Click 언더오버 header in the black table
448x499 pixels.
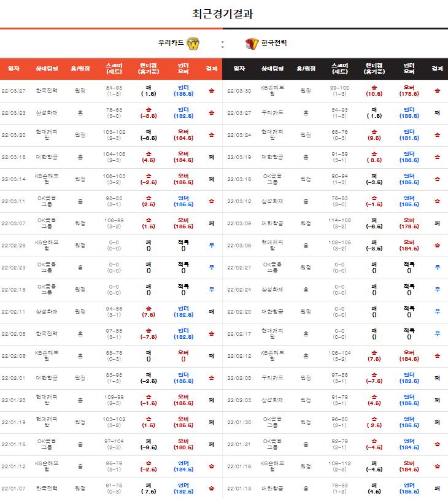pyautogui.click(x=409, y=68)
